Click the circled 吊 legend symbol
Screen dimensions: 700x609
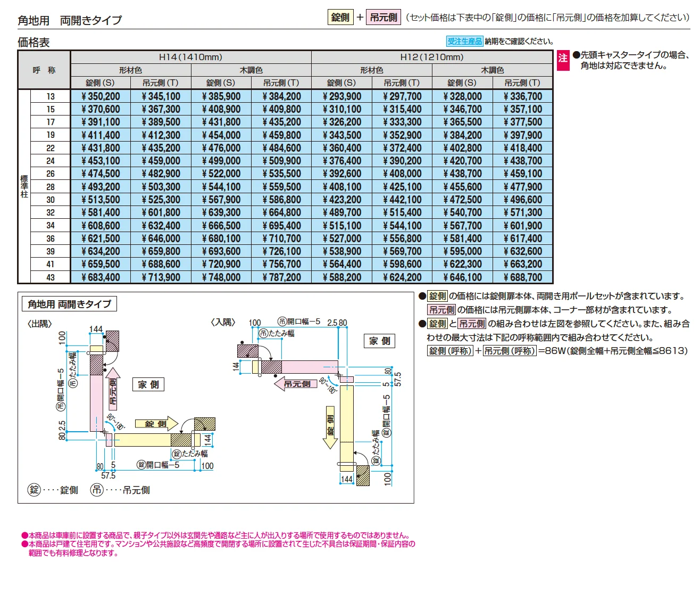(96, 490)
